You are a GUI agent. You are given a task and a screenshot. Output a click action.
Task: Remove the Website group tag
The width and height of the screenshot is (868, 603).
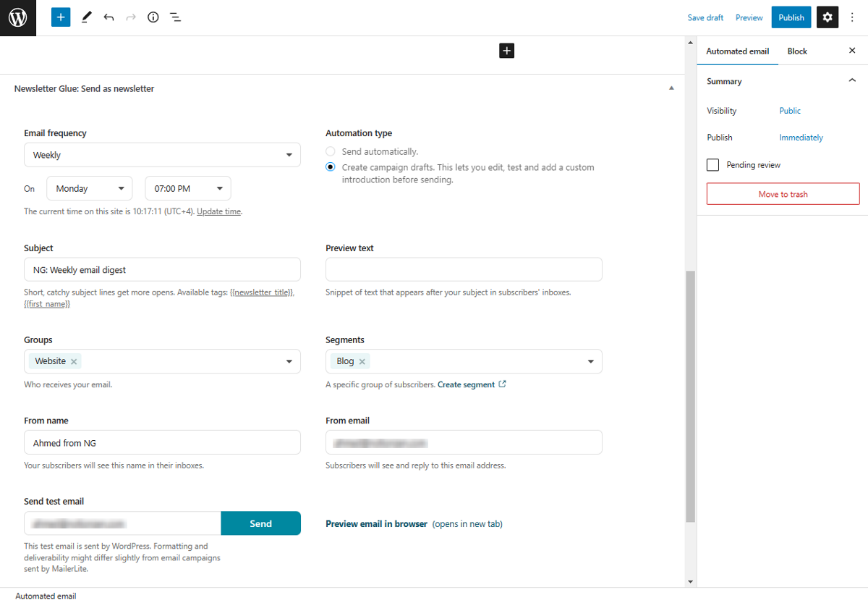(75, 361)
